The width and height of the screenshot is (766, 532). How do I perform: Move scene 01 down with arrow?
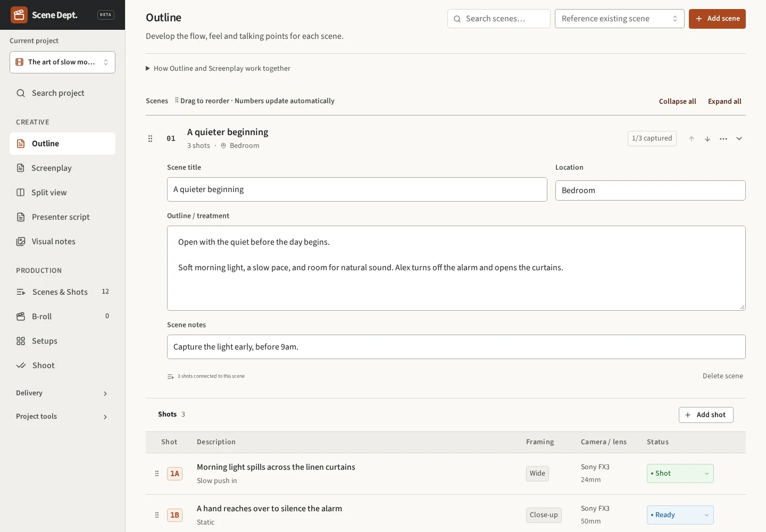coord(707,139)
